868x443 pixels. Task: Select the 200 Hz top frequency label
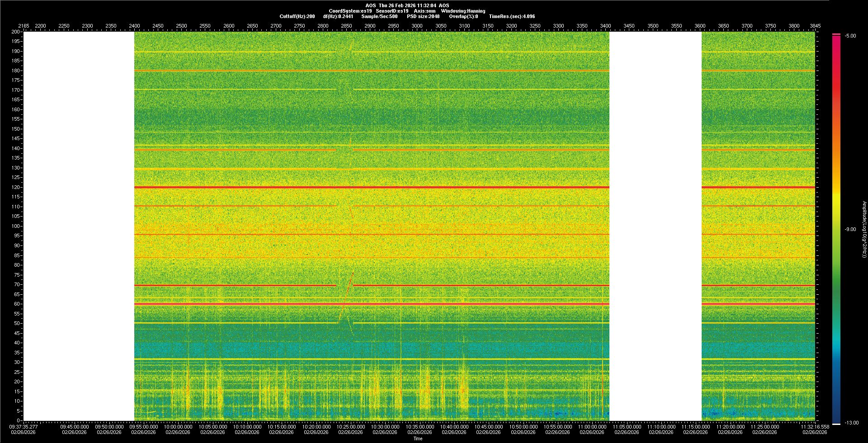tap(16, 32)
